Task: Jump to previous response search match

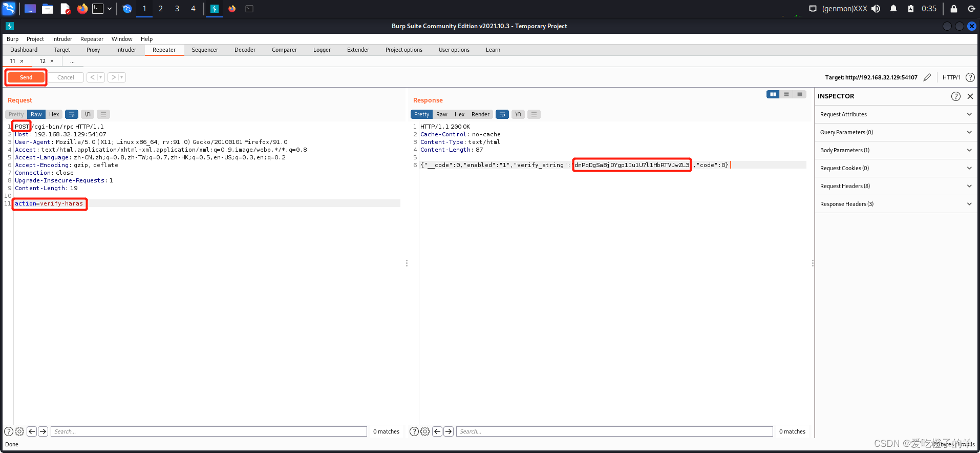Action: [x=437, y=431]
